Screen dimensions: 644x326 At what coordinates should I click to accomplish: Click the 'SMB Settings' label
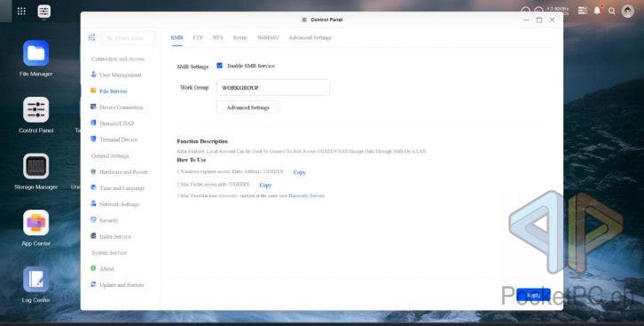pyautogui.click(x=192, y=67)
